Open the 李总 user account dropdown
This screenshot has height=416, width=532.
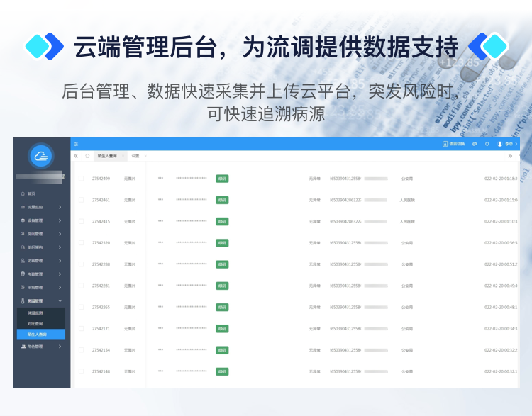click(x=507, y=144)
